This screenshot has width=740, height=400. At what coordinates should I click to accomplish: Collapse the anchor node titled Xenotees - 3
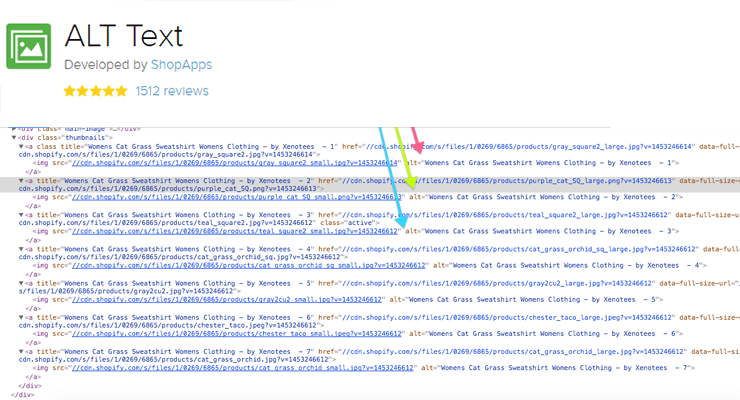coord(21,215)
